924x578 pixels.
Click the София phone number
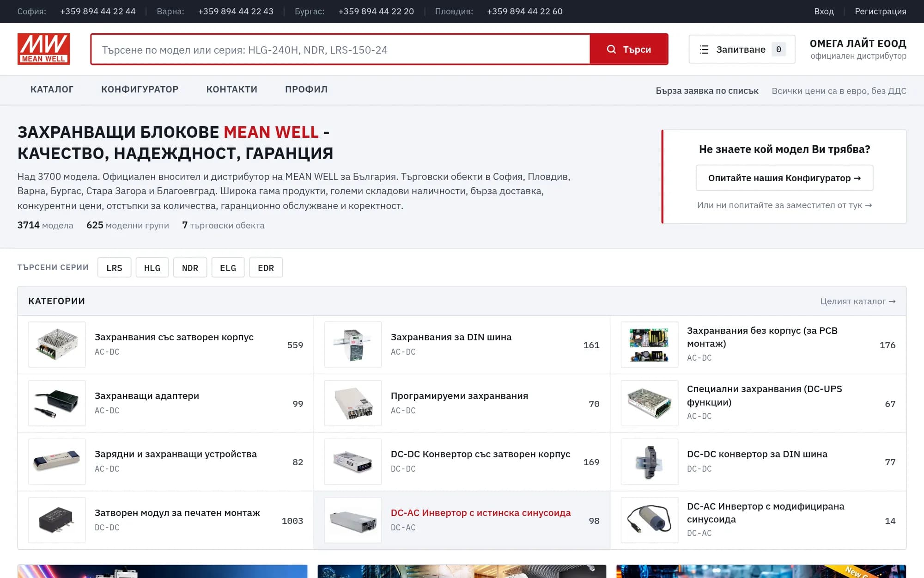98,12
